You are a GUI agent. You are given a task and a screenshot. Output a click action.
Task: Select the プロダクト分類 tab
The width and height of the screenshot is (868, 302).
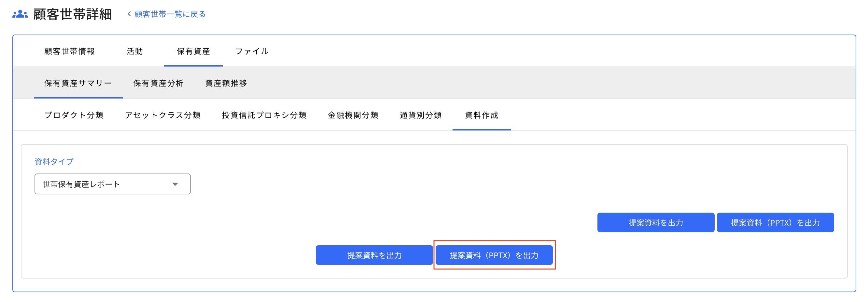(x=75, y=115)
